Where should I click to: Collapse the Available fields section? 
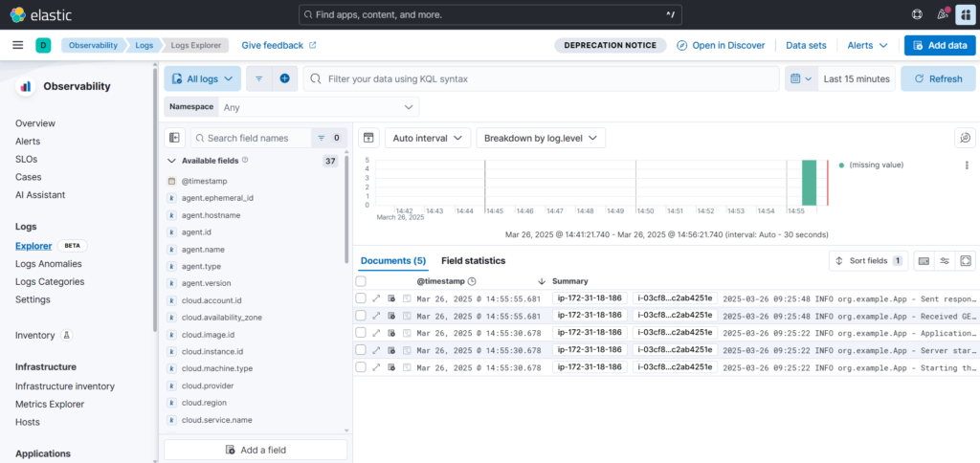(x=171, y=161)
